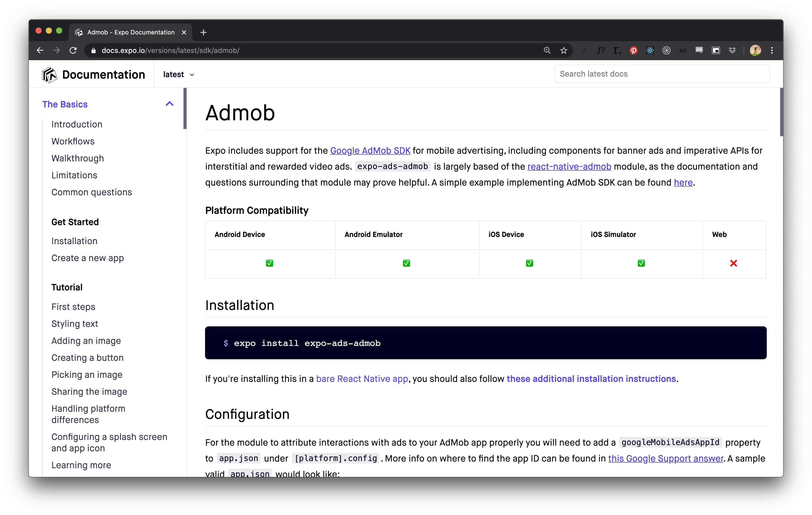Open the curly braces extension icon

click(683, 51)
